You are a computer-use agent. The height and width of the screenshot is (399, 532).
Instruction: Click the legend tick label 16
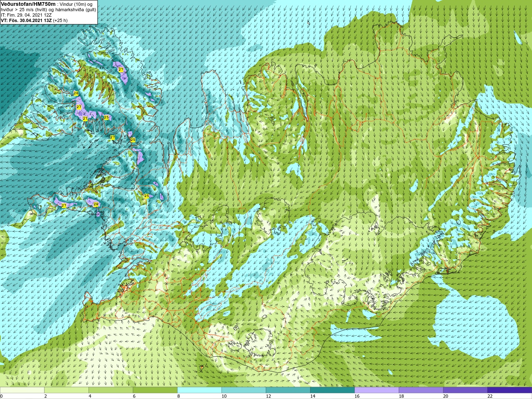[357, 396]
